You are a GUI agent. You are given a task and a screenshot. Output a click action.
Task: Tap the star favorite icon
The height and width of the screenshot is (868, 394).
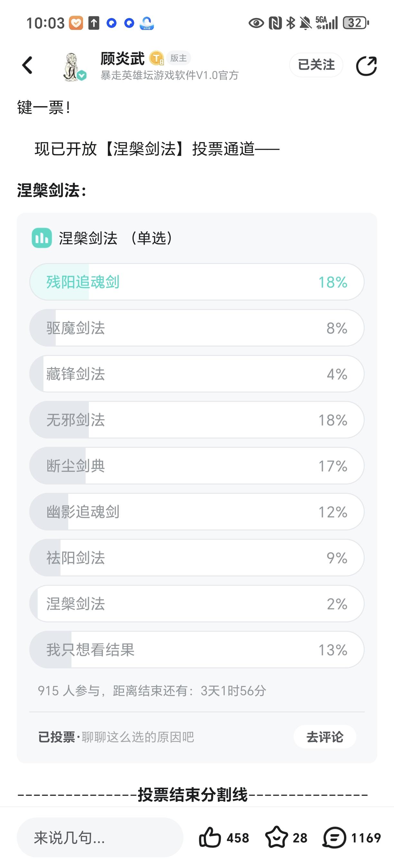tap(277, 837)
